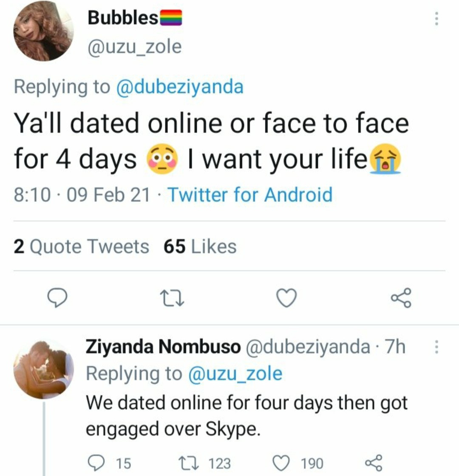Open Bubbles' profile picture

pos(43,31)
